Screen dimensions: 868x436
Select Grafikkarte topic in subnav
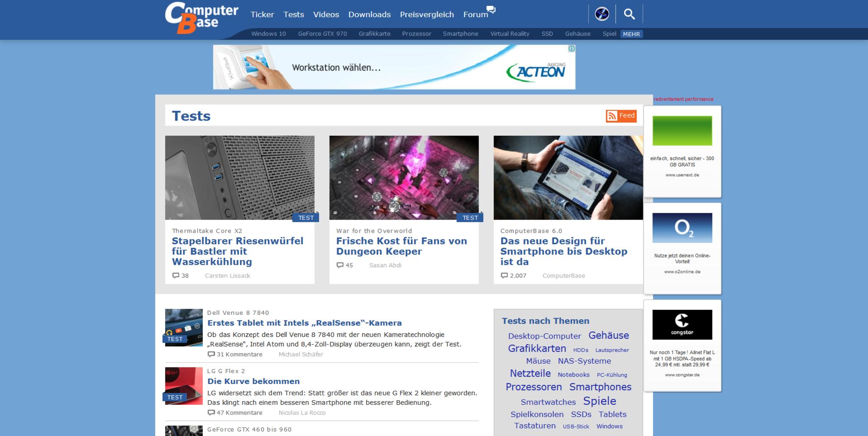[374, 34]
